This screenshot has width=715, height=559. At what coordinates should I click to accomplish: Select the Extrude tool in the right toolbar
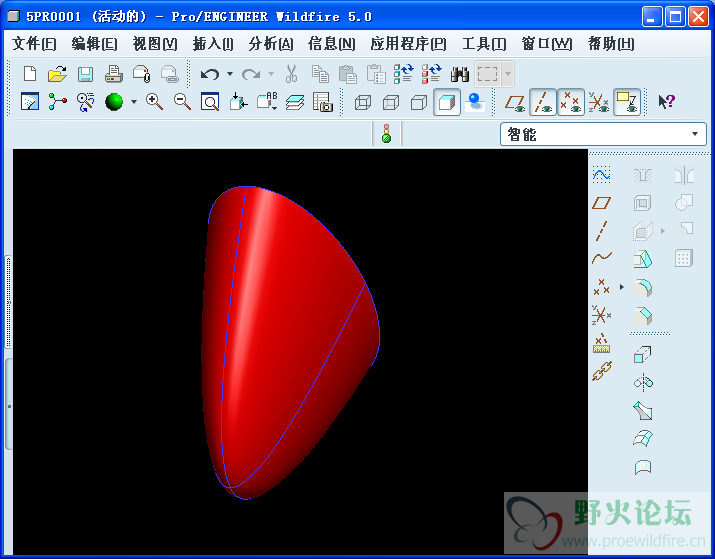(642, 354)
